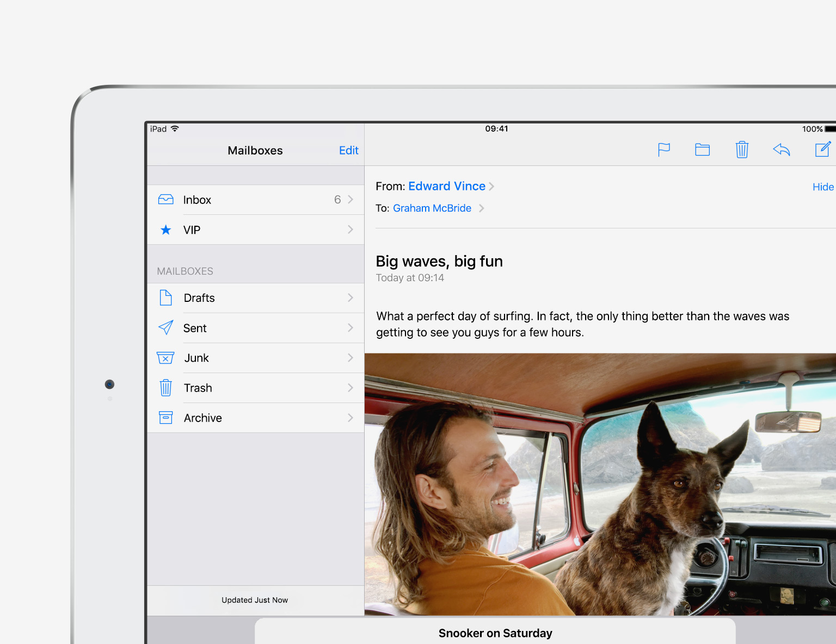Image resolution: width=836 pixels, height=644 pixels.
Task: Hide the email header details
Action: click(x=822, y=187)
